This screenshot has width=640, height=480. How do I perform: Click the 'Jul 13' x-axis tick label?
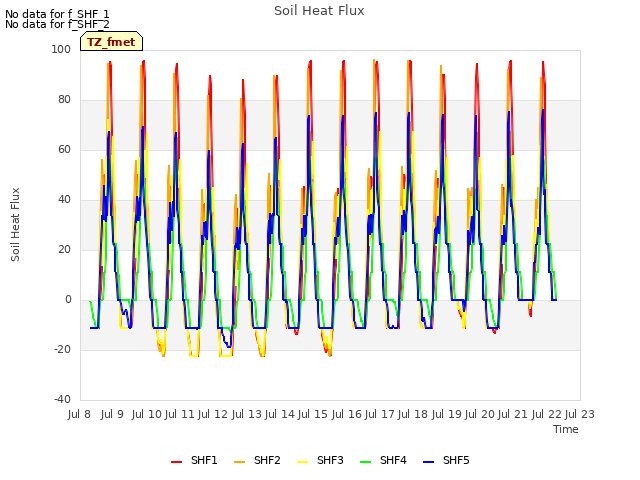click(x=247, y=414)
